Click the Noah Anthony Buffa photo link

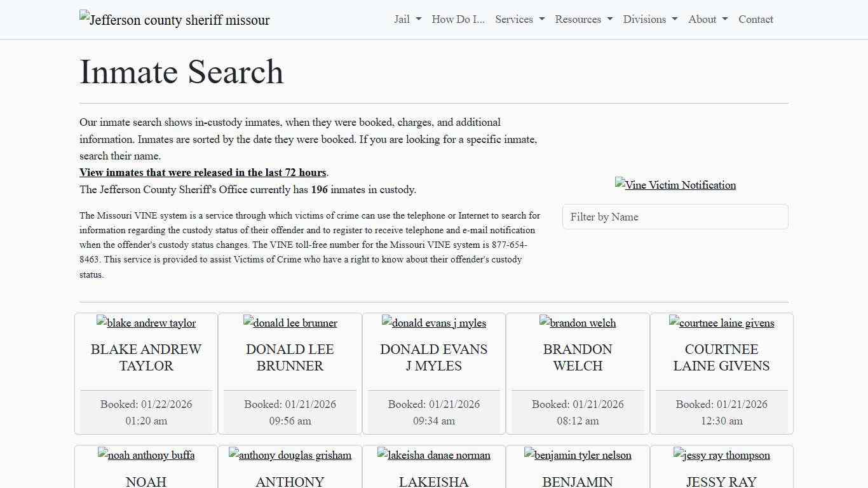pyautogui.click(x=146, y=455)
